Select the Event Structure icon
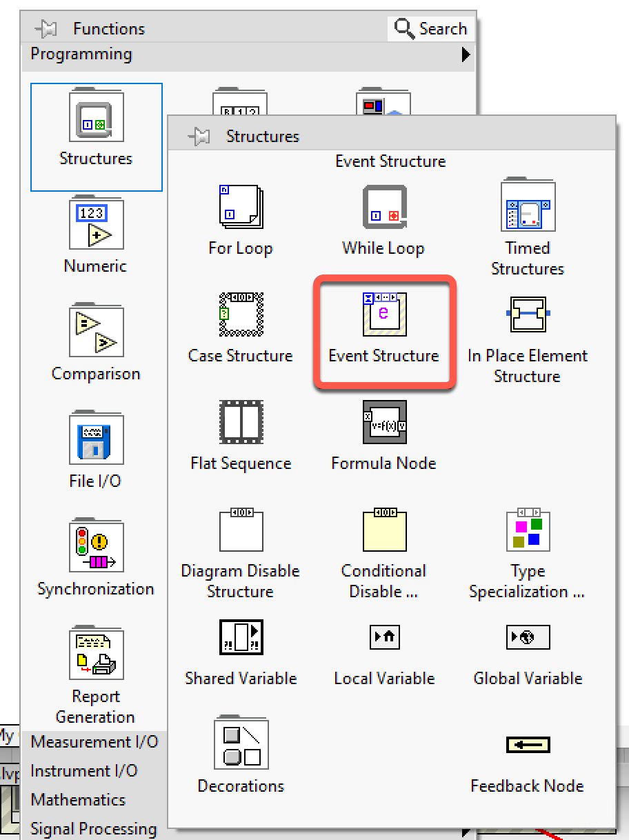Viewport: 629px width, 840px height. (383, 314)
